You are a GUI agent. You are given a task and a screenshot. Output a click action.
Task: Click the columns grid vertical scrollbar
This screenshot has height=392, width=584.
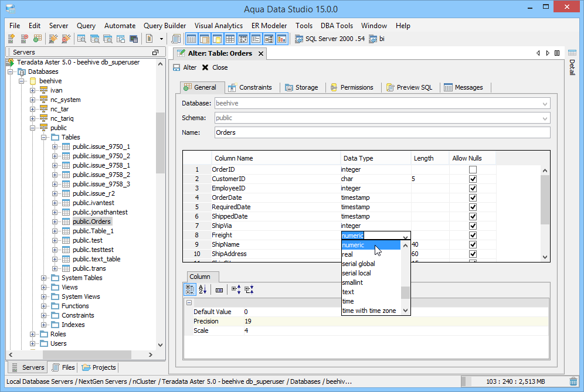(x=545, y=200)
